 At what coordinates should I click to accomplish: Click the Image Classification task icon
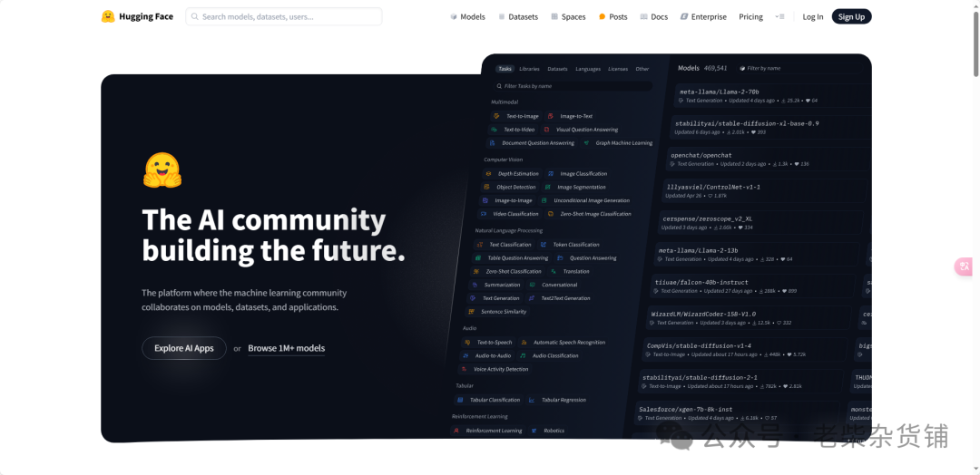coord(551,173)
